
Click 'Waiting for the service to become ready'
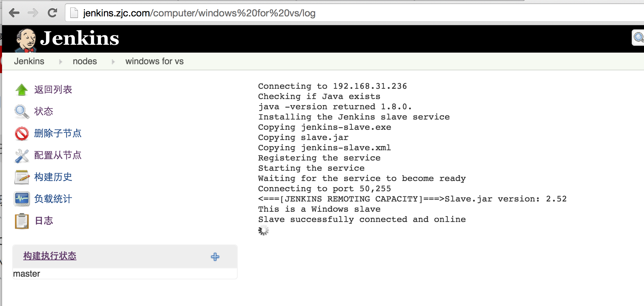click(x=362, y=178)
